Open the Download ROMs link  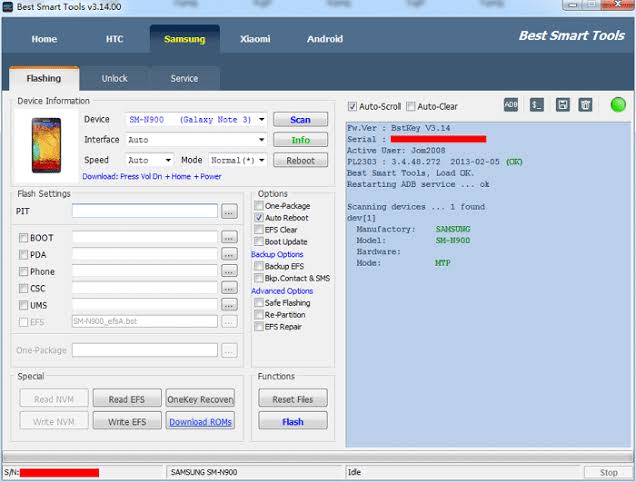(x=200, y=421)
